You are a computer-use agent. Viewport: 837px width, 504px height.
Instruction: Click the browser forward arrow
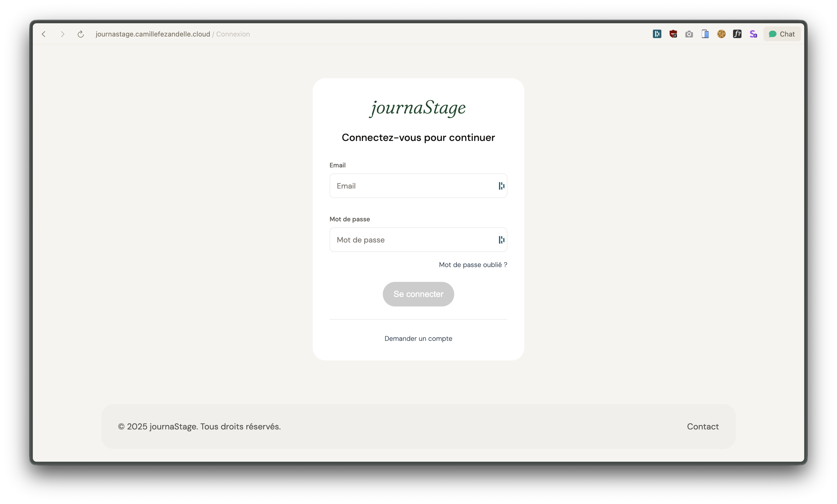(x=62, y=34)
